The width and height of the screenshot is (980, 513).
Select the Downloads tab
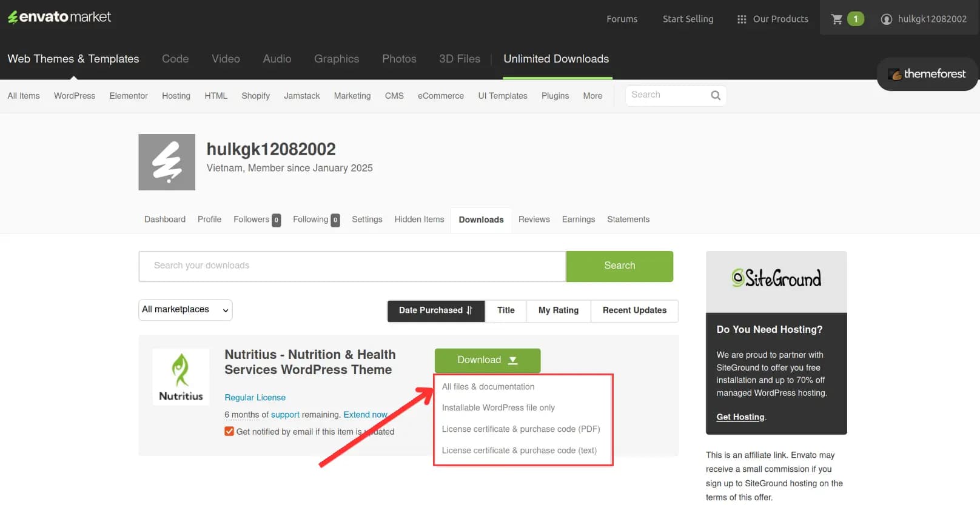click(481, 220)
